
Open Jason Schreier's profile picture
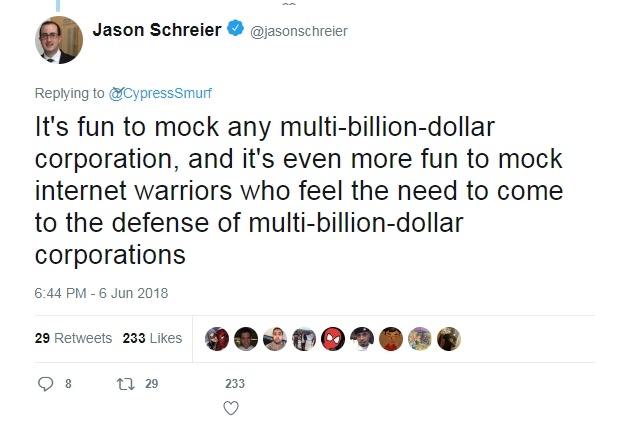click(x=55, y=39)
